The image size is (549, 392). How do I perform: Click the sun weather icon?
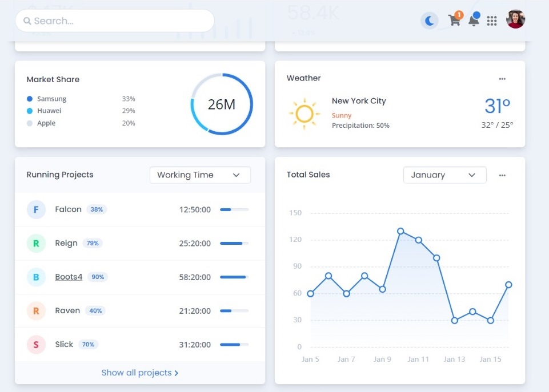coord(304,114)
